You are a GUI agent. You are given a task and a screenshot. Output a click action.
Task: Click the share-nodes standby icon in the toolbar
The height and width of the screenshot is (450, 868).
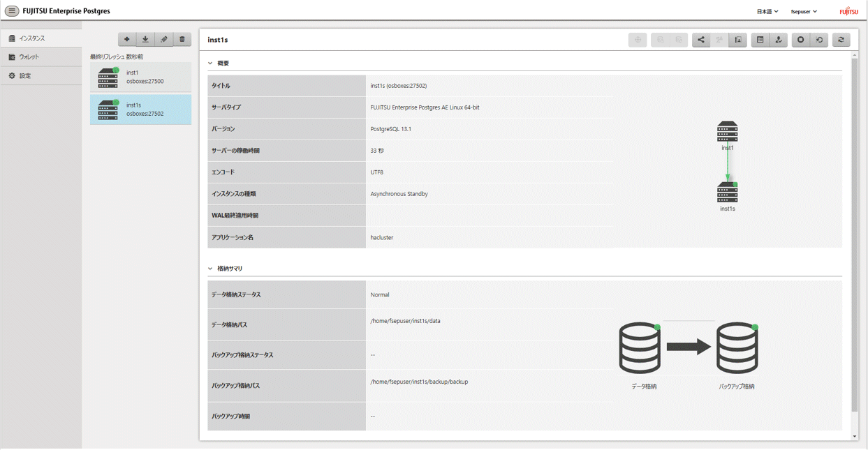click(x=701, y=40)
